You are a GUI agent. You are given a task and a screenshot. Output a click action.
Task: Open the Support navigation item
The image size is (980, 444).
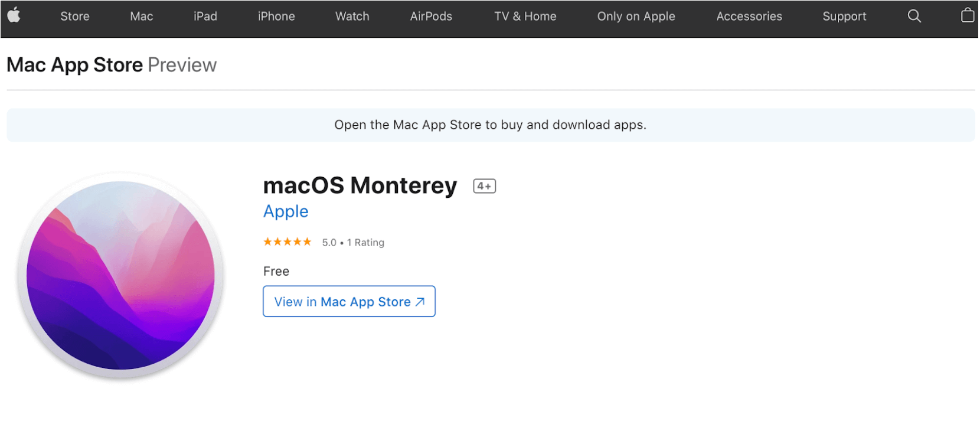[x=844, y=17]
